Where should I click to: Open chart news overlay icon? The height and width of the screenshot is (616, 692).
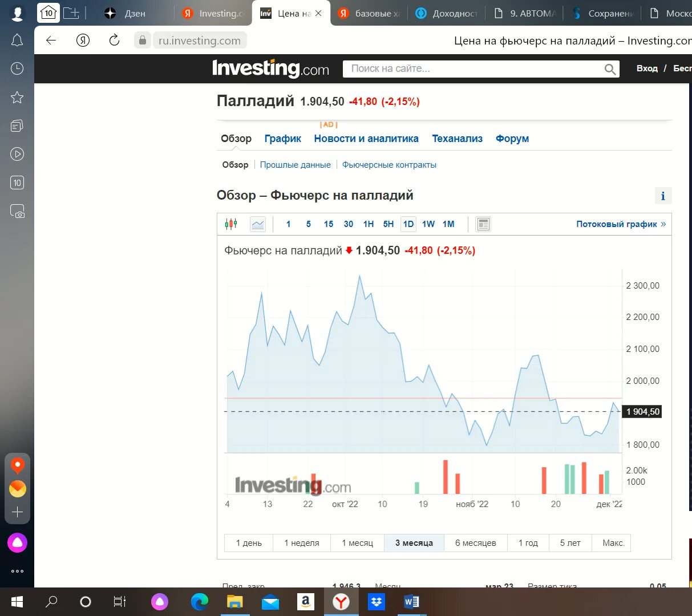coord(483,224)
